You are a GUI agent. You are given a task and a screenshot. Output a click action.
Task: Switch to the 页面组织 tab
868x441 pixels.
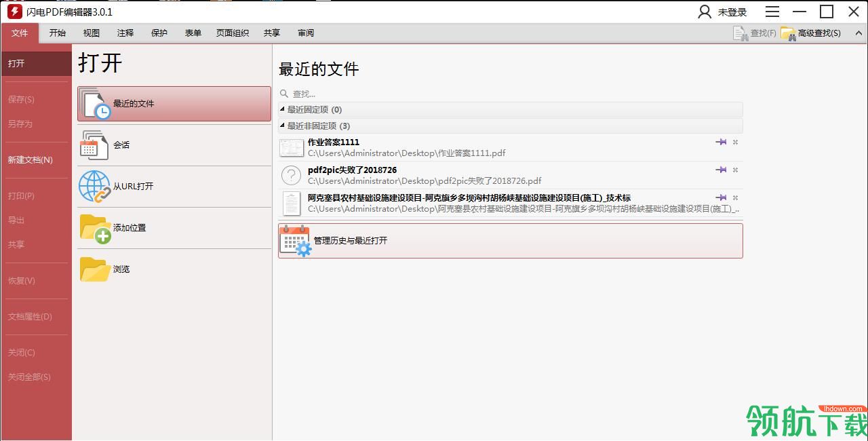(233, 33)
